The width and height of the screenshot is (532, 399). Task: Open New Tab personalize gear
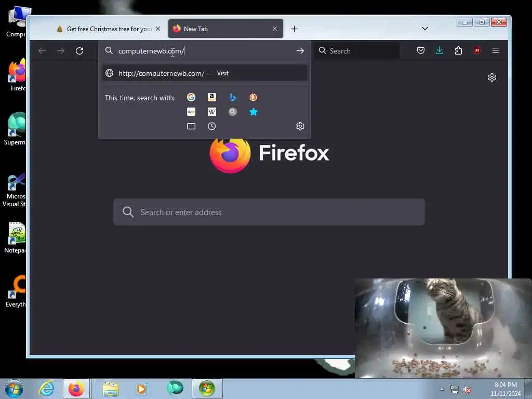492,78
